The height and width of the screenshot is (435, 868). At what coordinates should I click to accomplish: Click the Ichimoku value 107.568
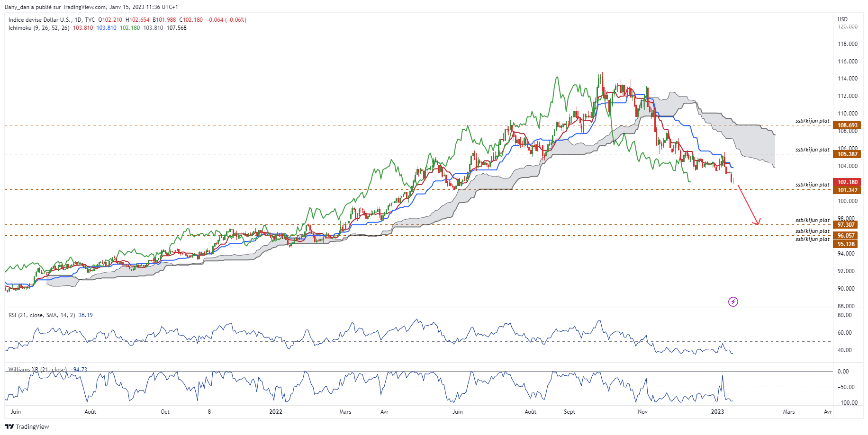pyautogui.click(x=177, y=28)
